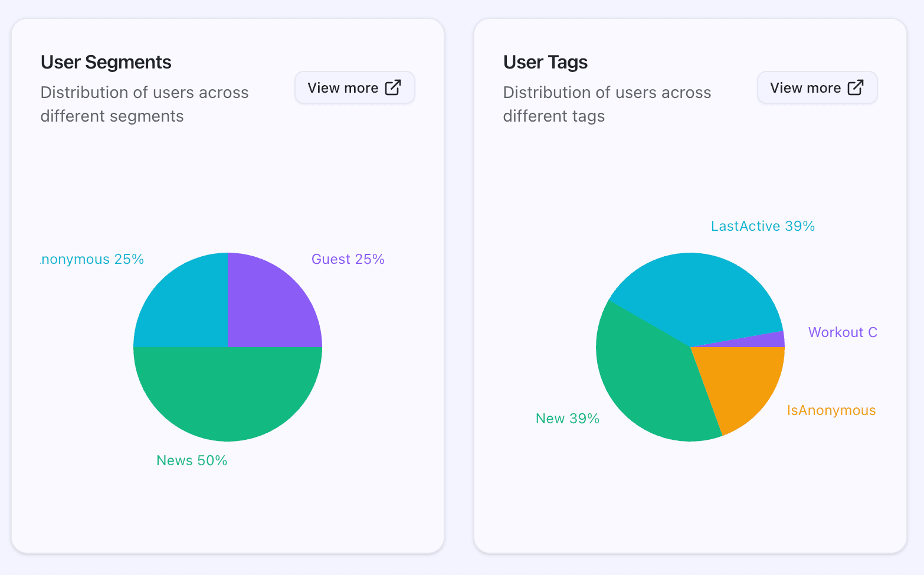Click the Anonymous 25% chart label
924x575 pixels.
coord(93,259)
